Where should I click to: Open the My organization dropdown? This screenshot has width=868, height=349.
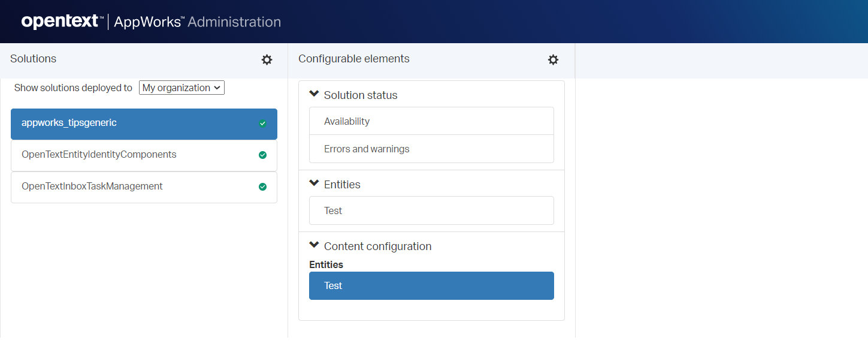[182, 88]
